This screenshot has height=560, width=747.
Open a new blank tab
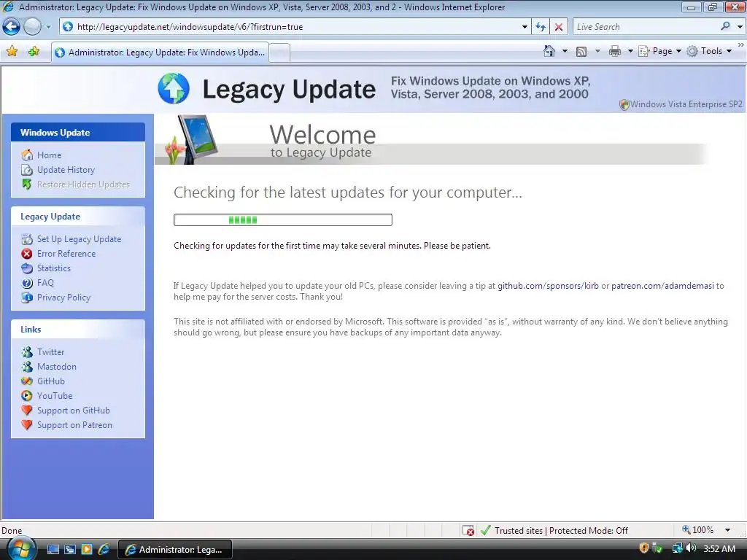point(279,52)
